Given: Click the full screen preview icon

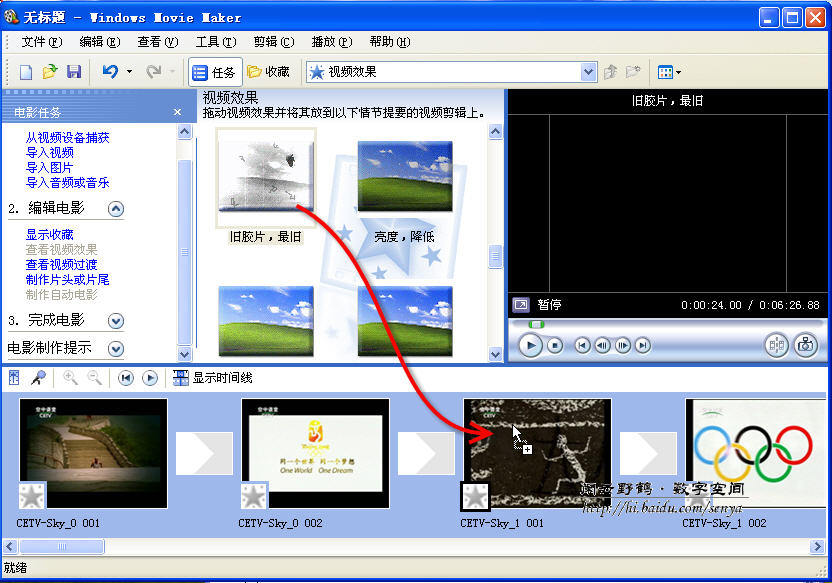Looking at the screenshot, I should 521,304.
